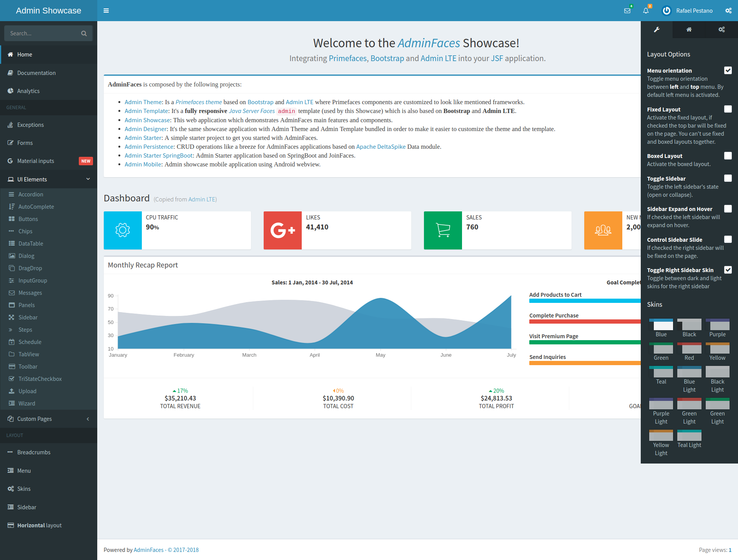Uncheck the Menu orientation checkbox
Image resolution: width=738 pixels, height=560 pixels.
[728, 70]
